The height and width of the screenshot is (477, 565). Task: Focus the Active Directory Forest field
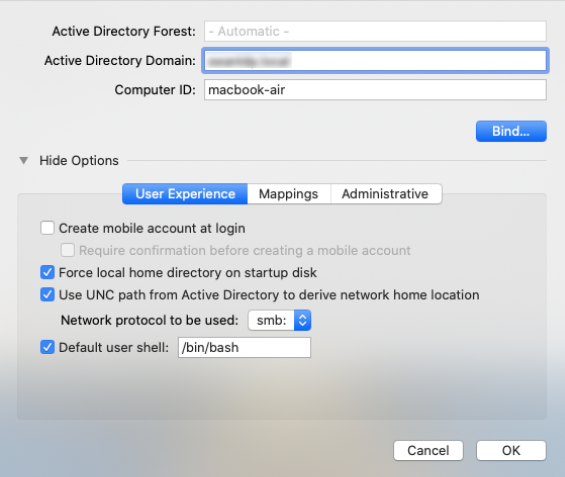pos(375,31)
